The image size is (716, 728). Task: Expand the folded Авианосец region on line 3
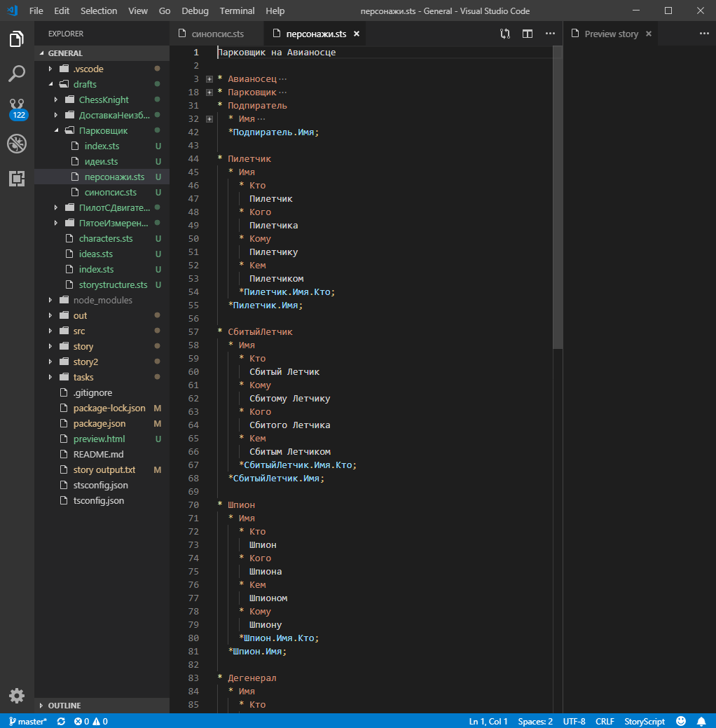point(209,79)
